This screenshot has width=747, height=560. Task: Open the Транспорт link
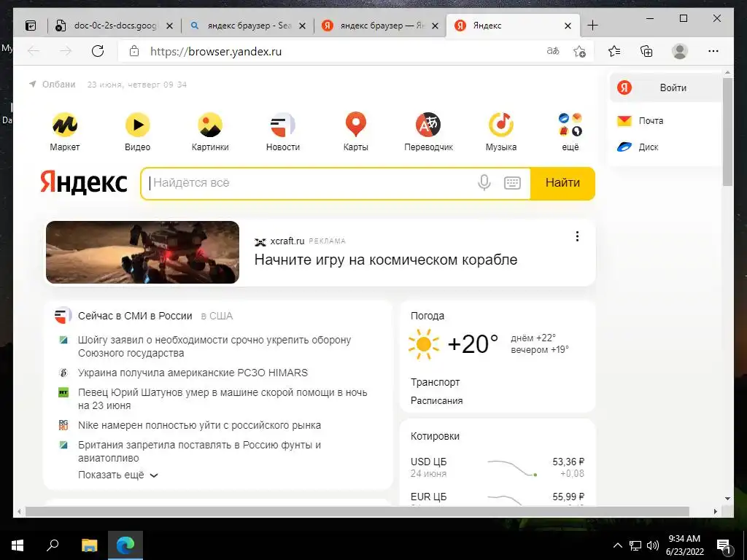point(436,382)
